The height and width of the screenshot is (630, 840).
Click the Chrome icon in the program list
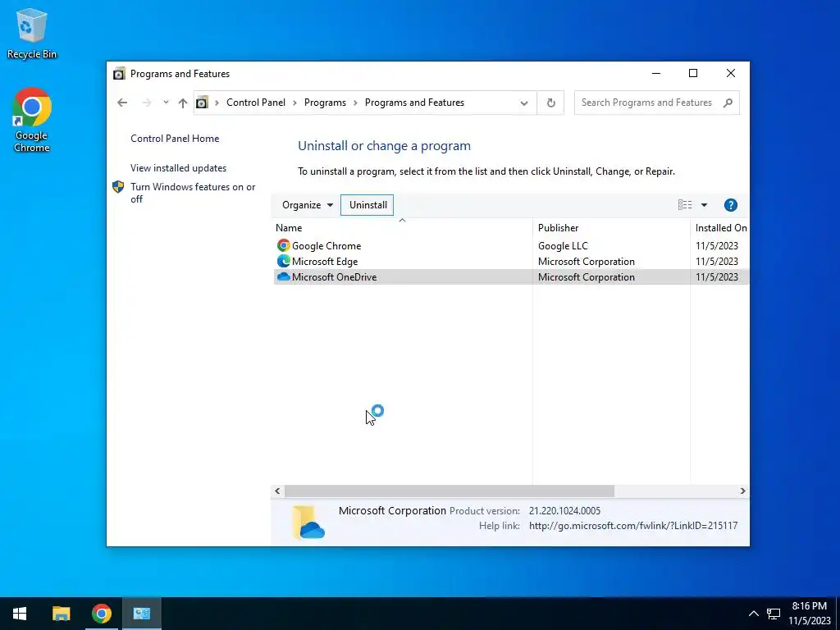(x=283, y=245)
